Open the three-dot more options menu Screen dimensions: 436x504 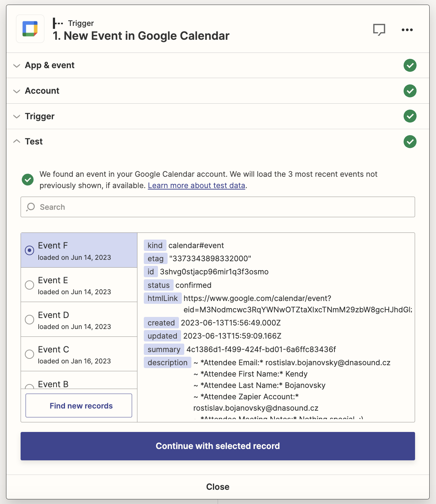click(407, 30)
